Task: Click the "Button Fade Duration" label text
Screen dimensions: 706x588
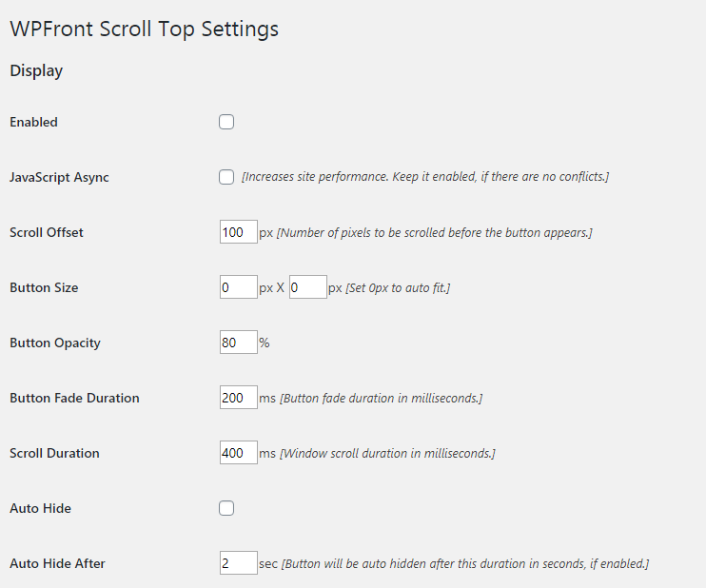Action: [x=74, y=398]
